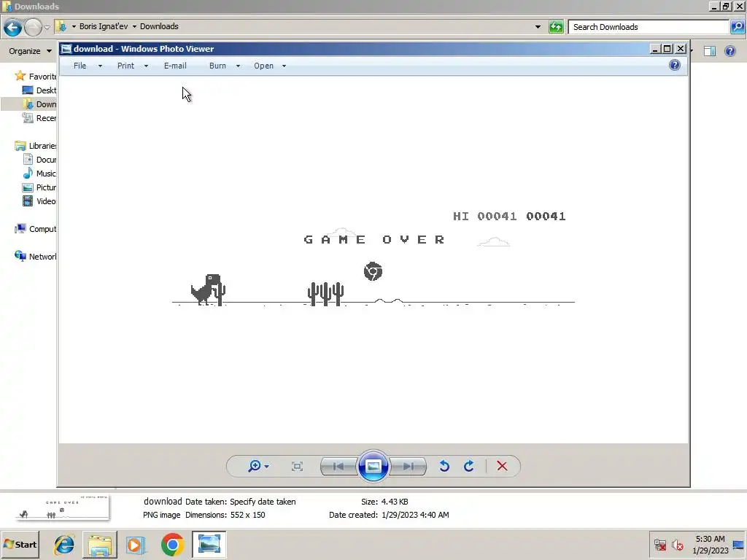747x560 pixels.
Task: Click the Start button
Action: (x=20, y=544)
